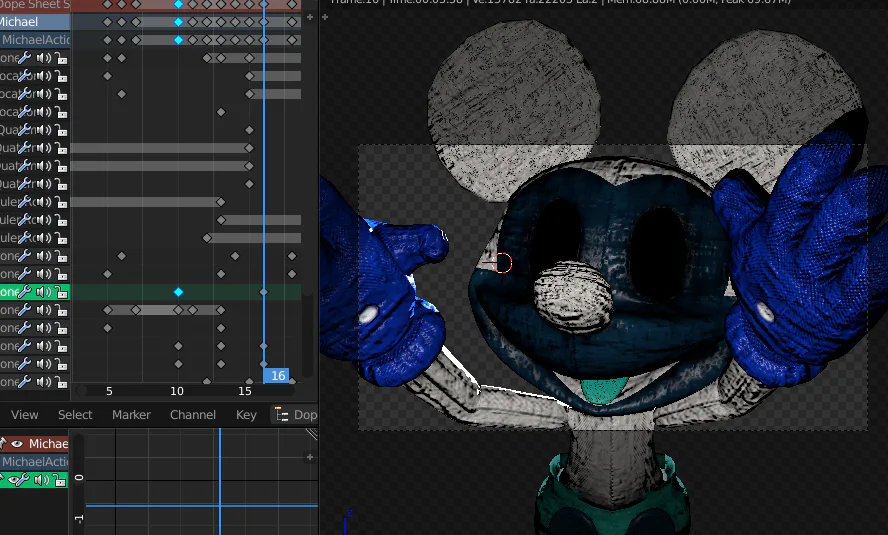888x535 pixels.
Task: Select the Michael object row in dope sheet
Action: [35, 22]
